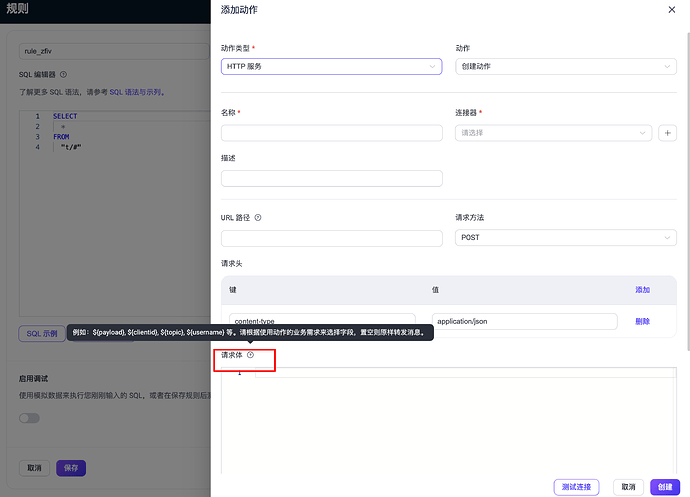The height and width of the screenshot is (497, 690).
Task: Click help icon next to 请求体
Action: point(251,355)
